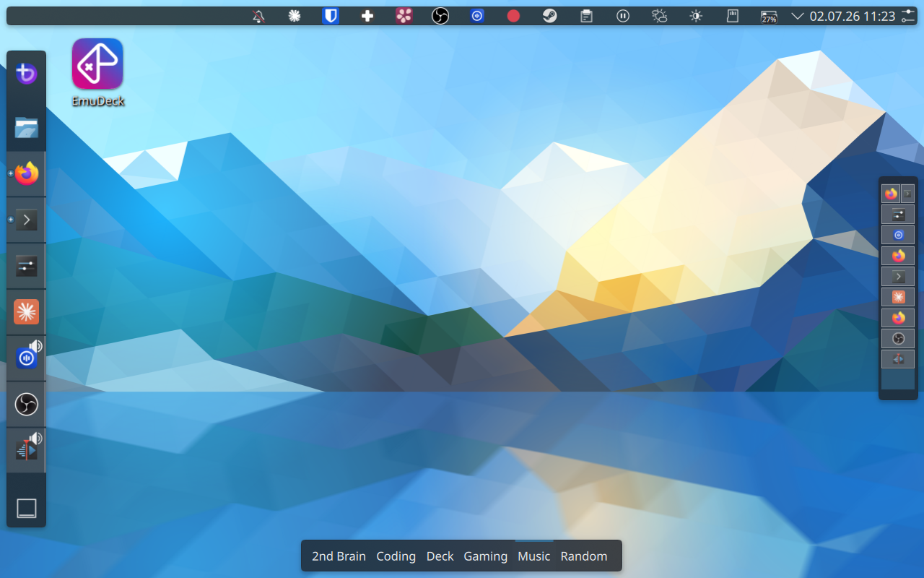This screenshot has height=578, width=924.
Task: Switch to the Random activity
Action: point(584,556)
